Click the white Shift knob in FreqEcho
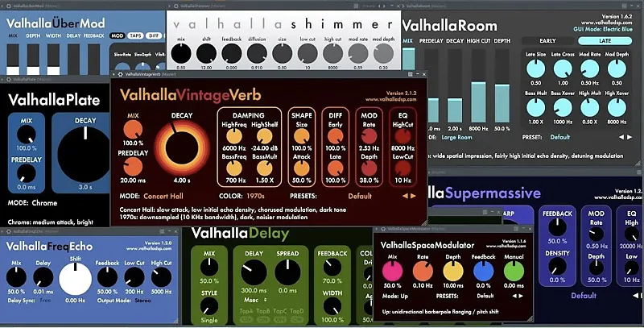This screenshot has height=328, width=644. point(75,279)
